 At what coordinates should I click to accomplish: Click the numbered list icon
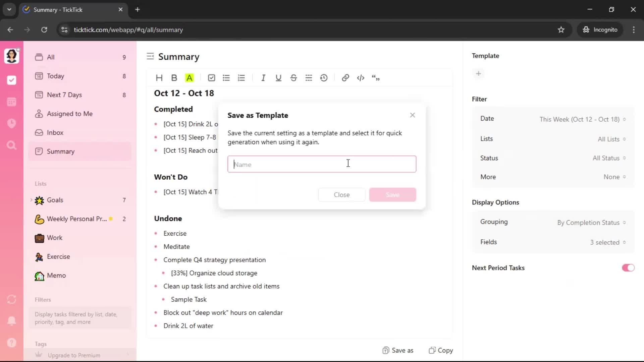coord(241,78)
